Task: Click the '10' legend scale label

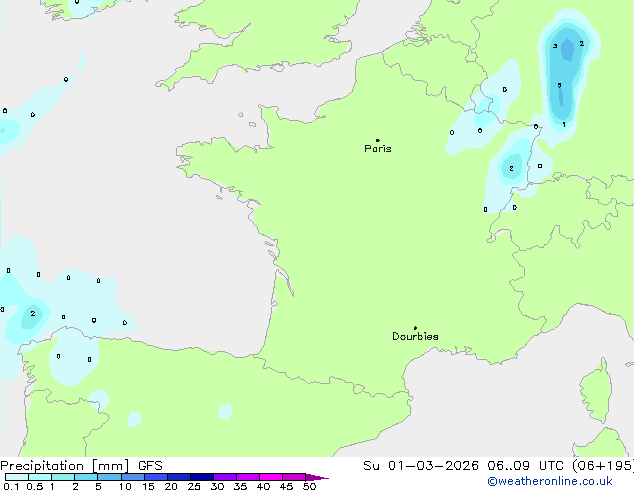Action: (x=125, y=486)
